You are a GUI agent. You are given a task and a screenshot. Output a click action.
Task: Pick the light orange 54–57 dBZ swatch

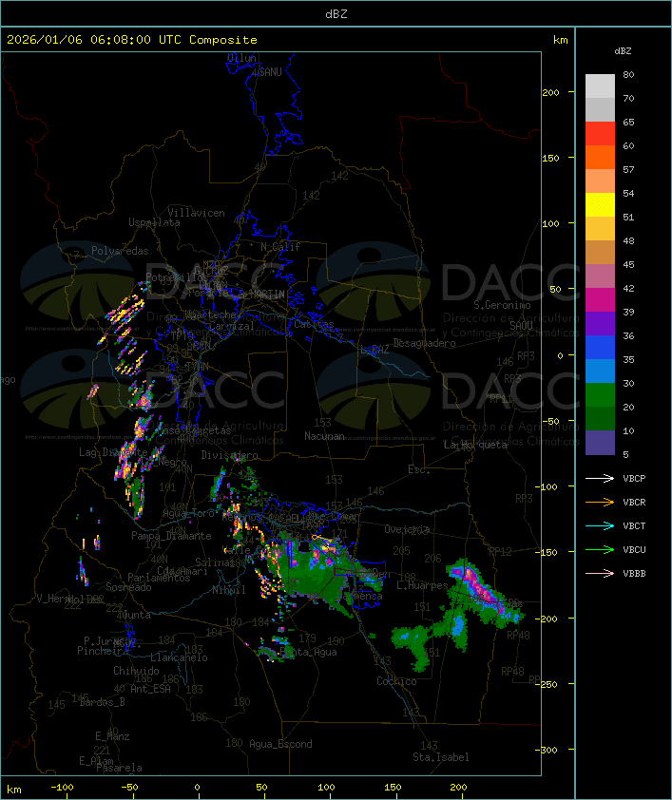pos(600,181)
